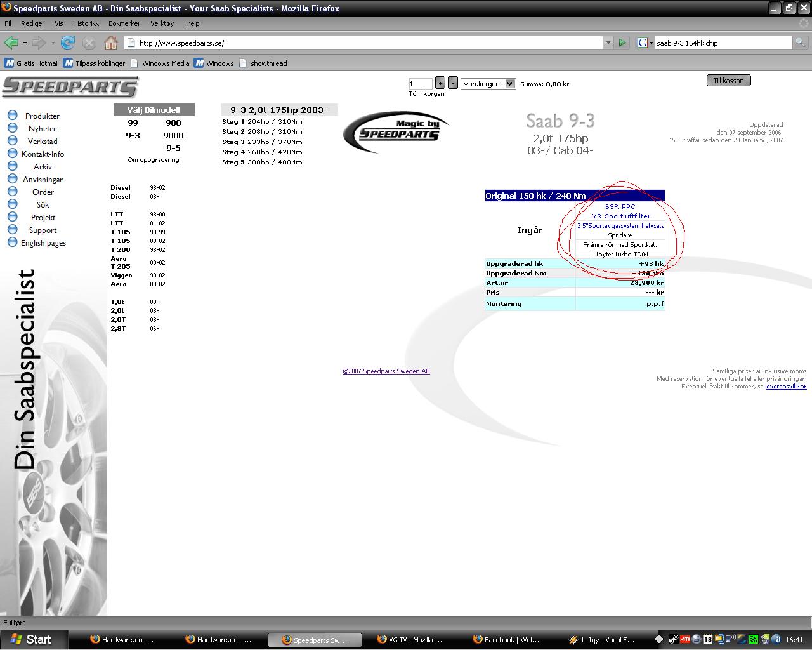Open Verkstad in sidebar
The height and width of the screenshot is (650, 812).
tap(43, 142)
